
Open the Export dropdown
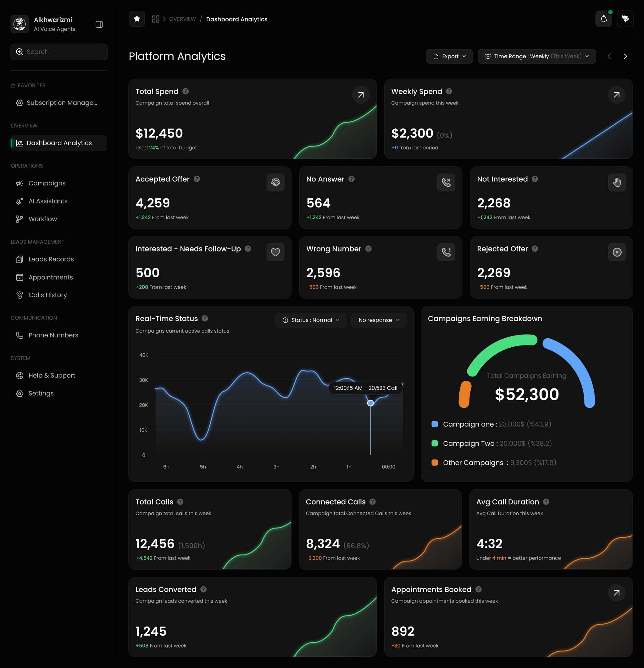point(449,56)
